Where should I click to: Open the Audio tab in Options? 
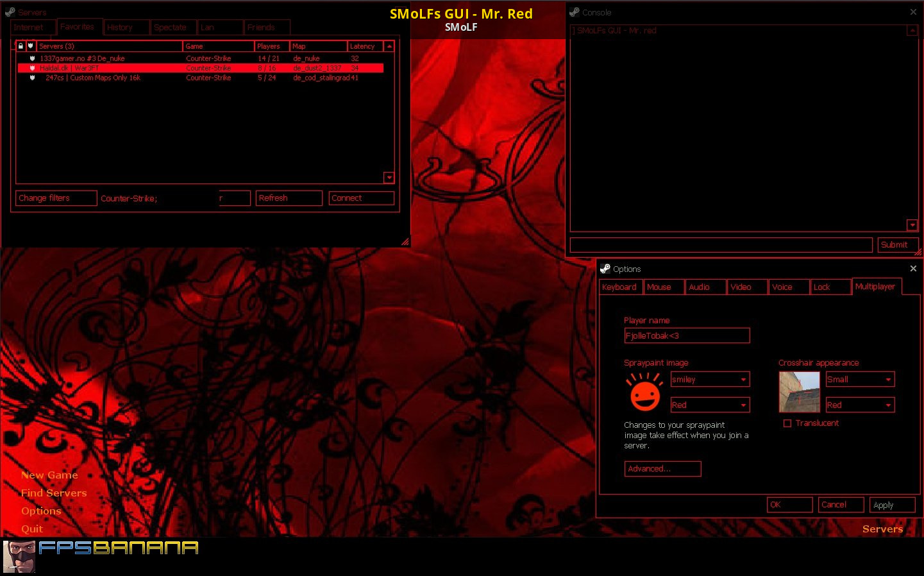[x=705, y=287]
